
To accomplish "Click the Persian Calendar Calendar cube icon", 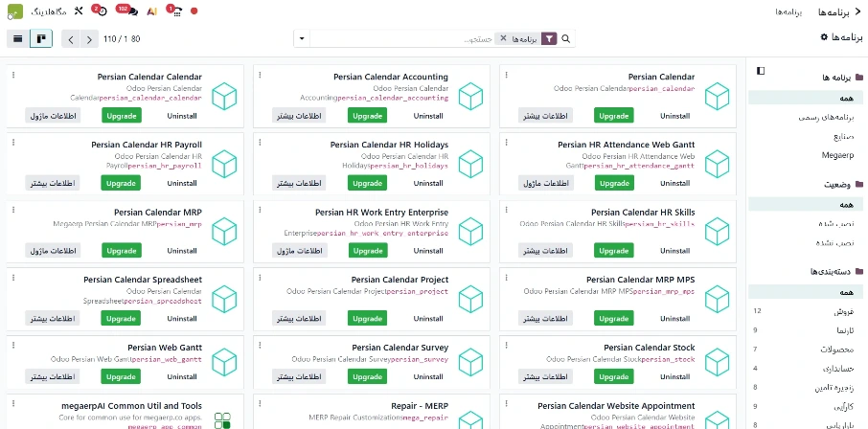I will click(x=225, y=97).
